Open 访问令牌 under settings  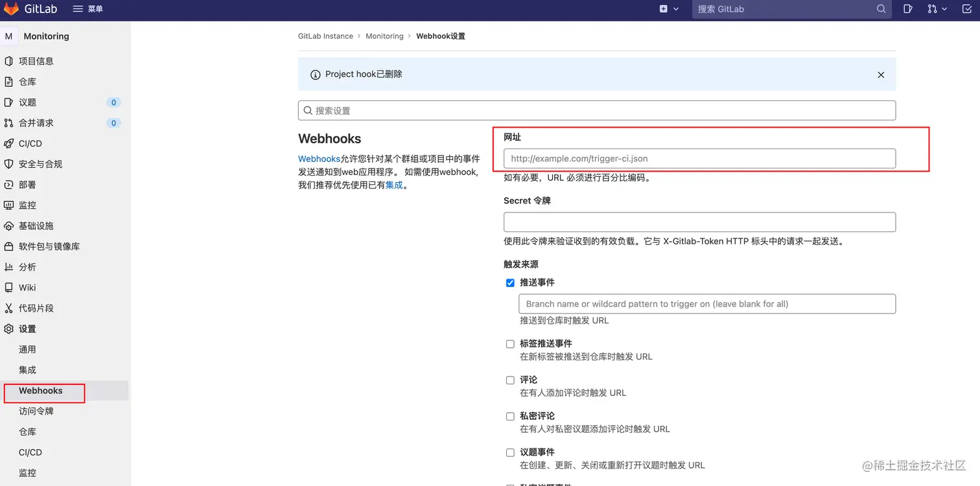36,411
